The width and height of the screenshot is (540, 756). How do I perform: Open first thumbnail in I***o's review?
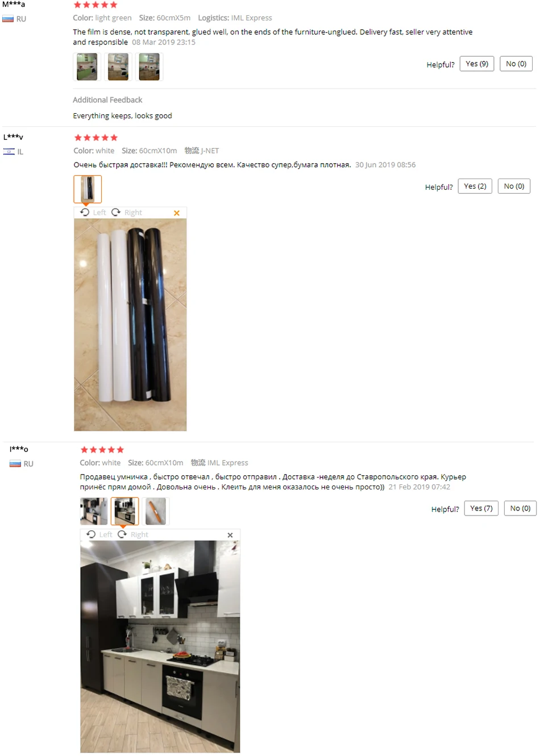tap(94, 511)
